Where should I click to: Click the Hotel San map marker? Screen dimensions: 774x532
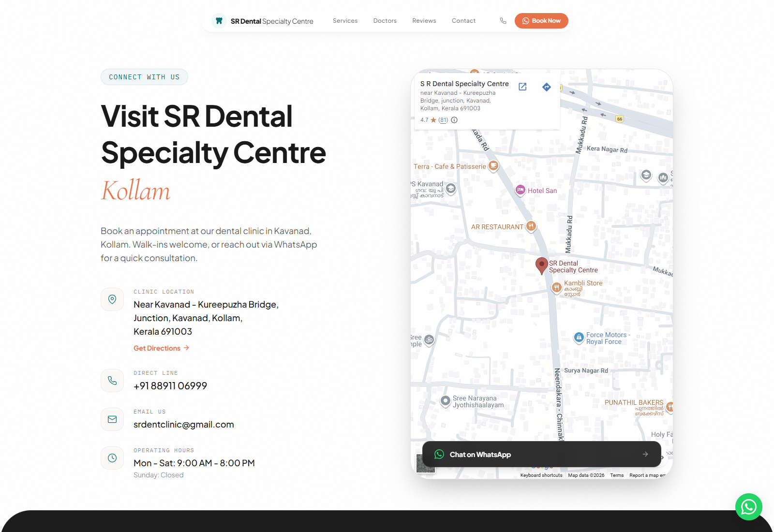click(x=521, y=190)
